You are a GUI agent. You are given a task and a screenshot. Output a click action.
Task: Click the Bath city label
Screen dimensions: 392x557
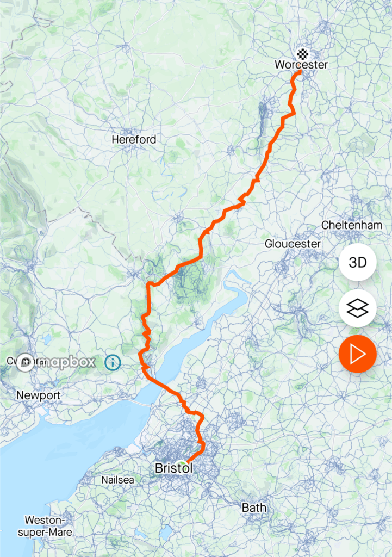coord(254,508)
